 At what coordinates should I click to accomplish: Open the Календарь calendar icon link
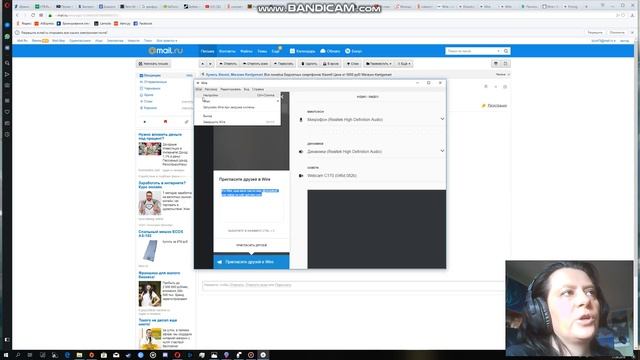click(302, 51)
